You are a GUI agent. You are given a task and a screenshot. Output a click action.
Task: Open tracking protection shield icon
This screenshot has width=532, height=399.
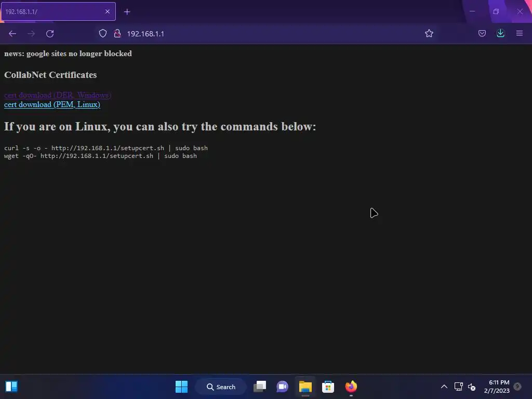(x=103, y=33)
